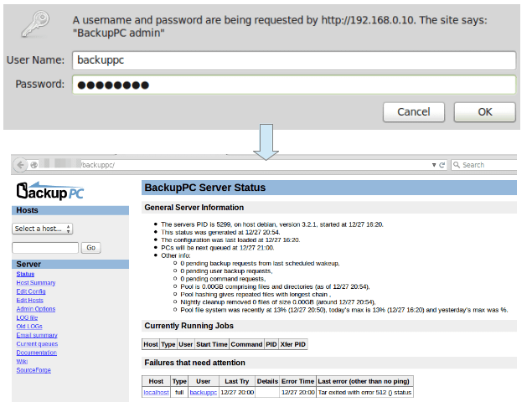Open the Edit Hosts link

pyautogui.click(x=30, y=300)
